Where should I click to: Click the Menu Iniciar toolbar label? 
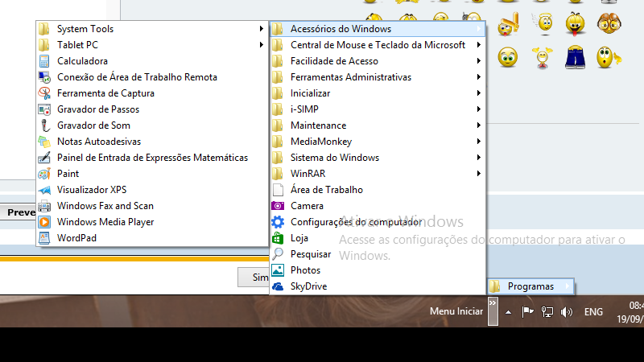(456, 311)
